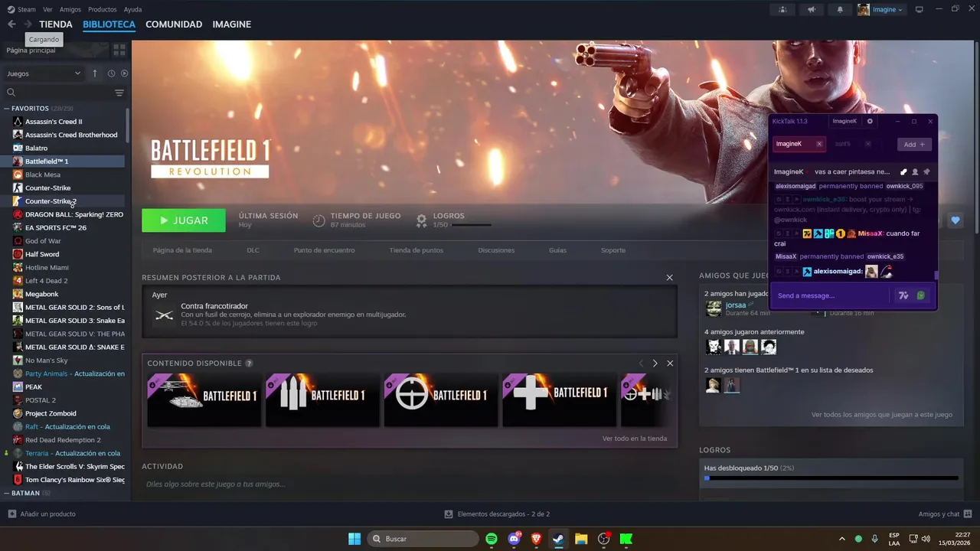The width and height of the screenshot is (980, 551).
Task: Open File Explorer from the taskbar
Action: [x=581, y=539]
